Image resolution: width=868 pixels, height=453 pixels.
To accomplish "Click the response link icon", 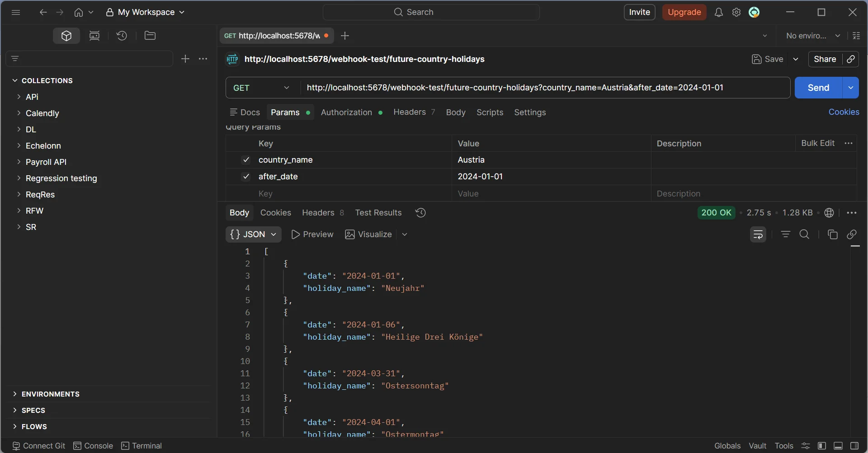I will (852, 234).
